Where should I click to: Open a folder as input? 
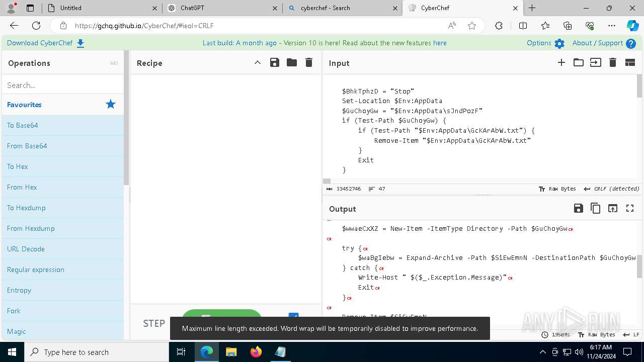[x=579, y=63]
